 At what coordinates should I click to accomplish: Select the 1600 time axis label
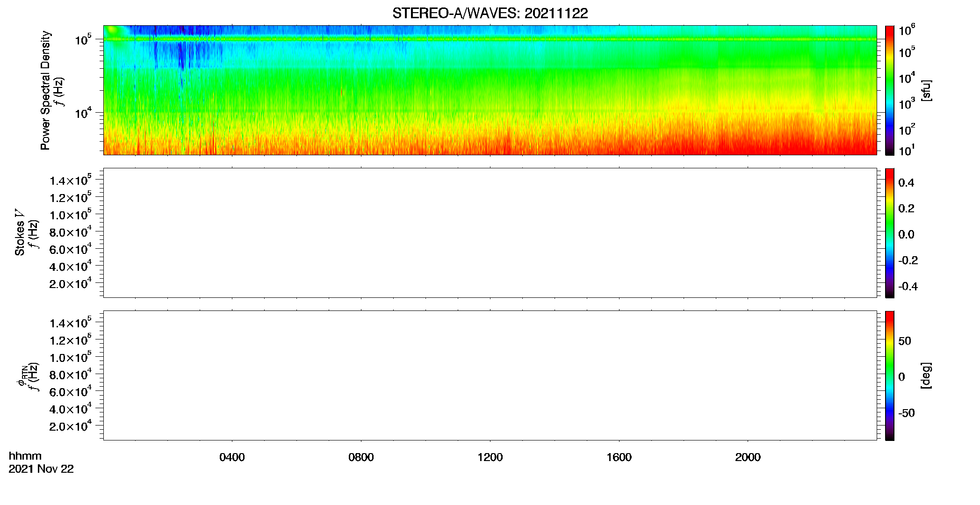pyautogui.click(x=619, y=457)
